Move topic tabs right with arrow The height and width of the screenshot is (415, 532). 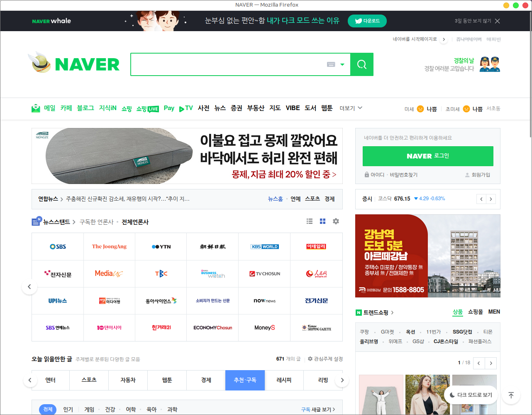342,380
